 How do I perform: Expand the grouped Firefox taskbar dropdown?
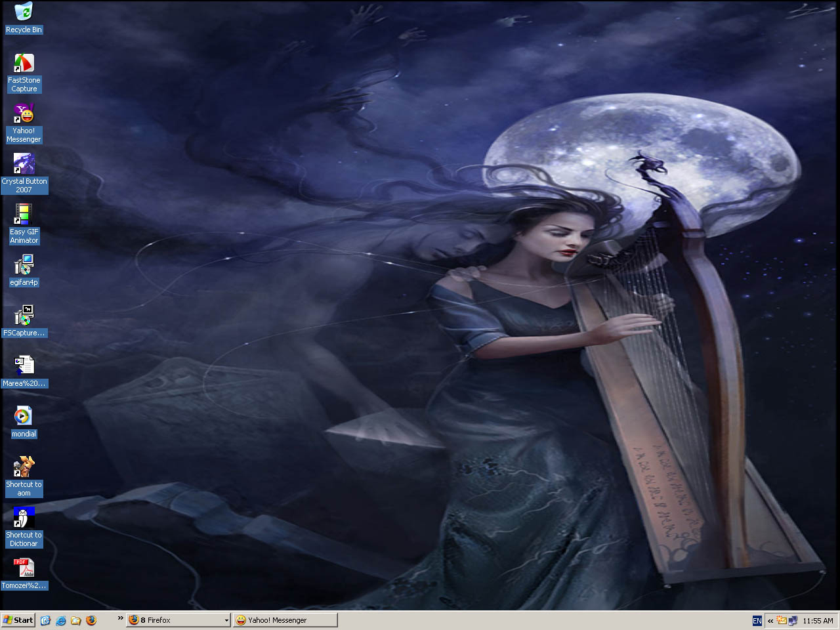click(x=226, y=620)
